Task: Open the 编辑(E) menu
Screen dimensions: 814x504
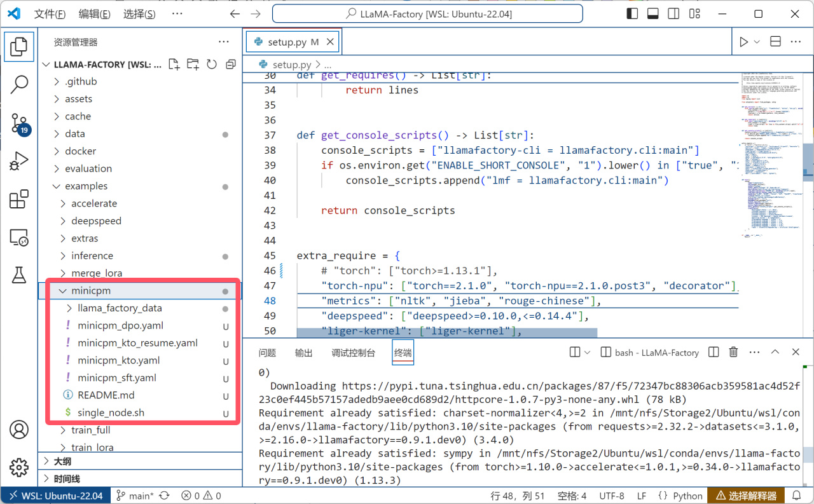Action: tap(94, 14)
